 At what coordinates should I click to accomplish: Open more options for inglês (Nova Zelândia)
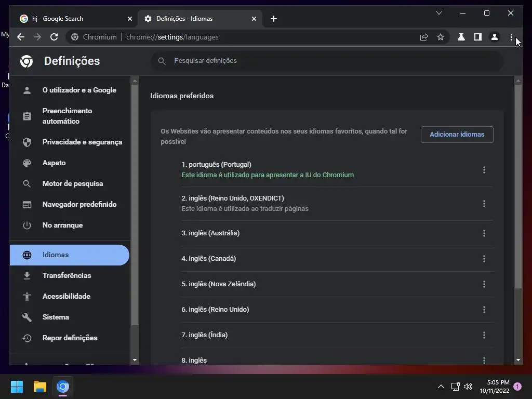(484, 284)
